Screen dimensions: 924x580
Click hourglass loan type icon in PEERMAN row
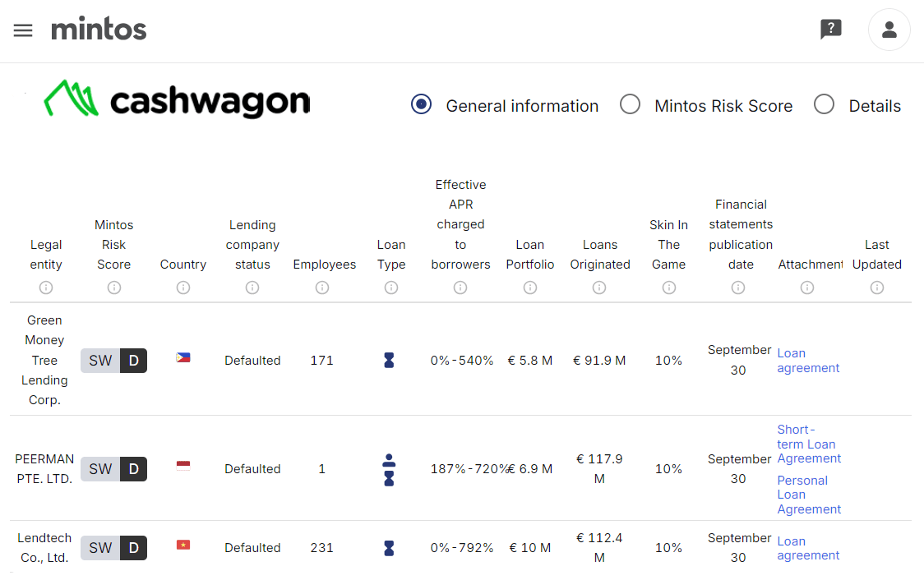click(389, 478)
